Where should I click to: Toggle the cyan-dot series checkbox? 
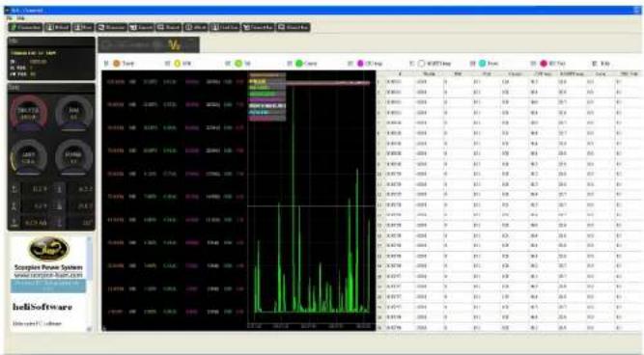(473, 64)
